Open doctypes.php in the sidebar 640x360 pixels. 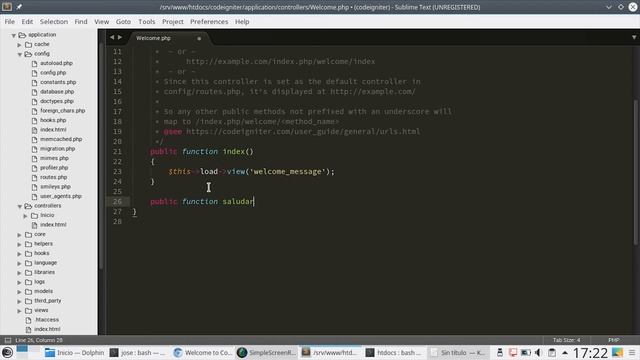tap(57, 101)
